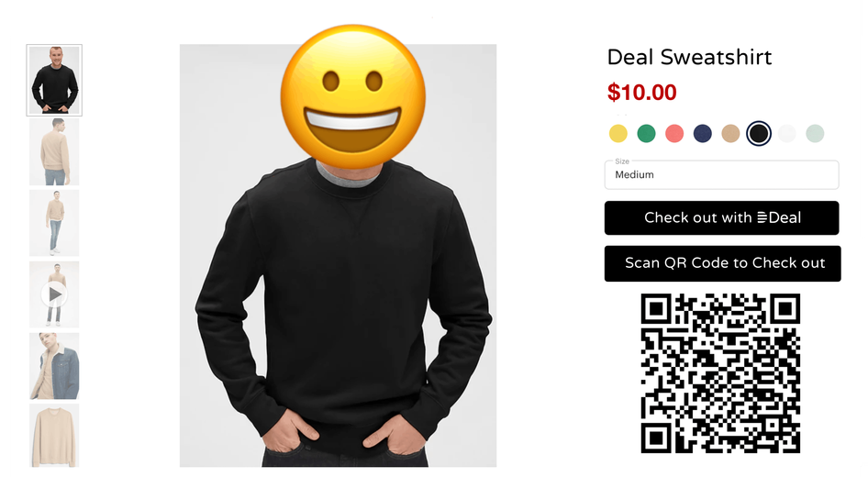Open the beige sweatshirt back view thumbnail
The height and width of the screenshot is (477, 868).
pyautogui.click(x=54, y=151)
